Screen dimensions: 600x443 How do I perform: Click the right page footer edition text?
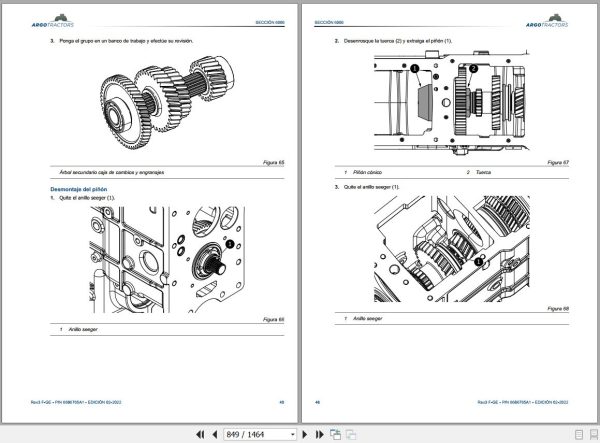(x=523, y=402)
